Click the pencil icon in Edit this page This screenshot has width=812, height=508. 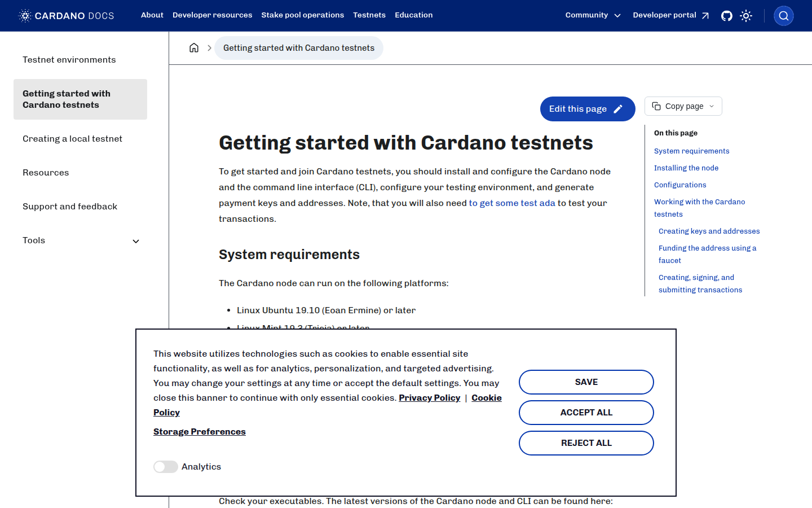point(618,109)
